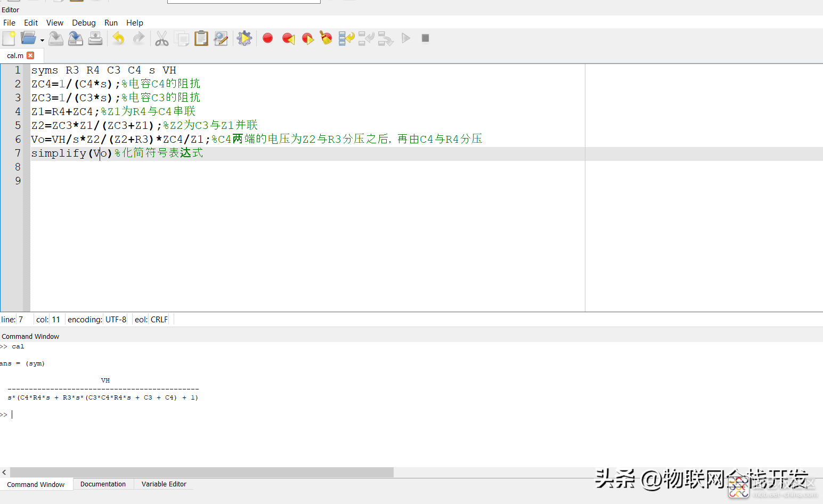Remove all breakpoints with broom icon
The height and width of the screenshot is (504, 823).
[x=326, y=38]
